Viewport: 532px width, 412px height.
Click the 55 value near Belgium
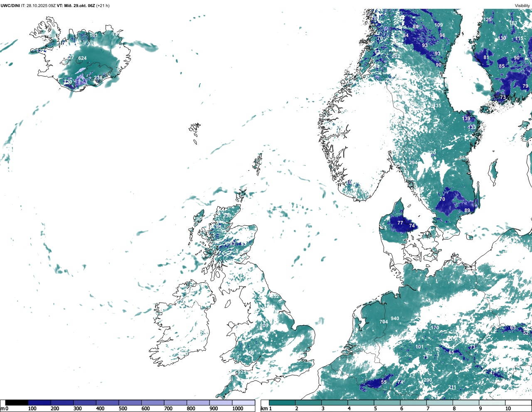click(384, 382)
